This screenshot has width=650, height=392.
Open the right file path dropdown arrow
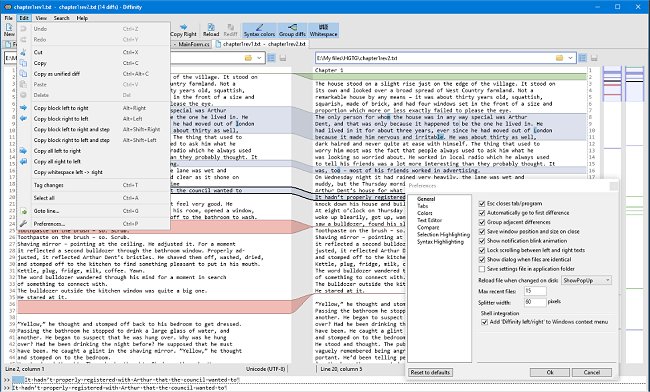pyautogui.click(x=570, y=58)
